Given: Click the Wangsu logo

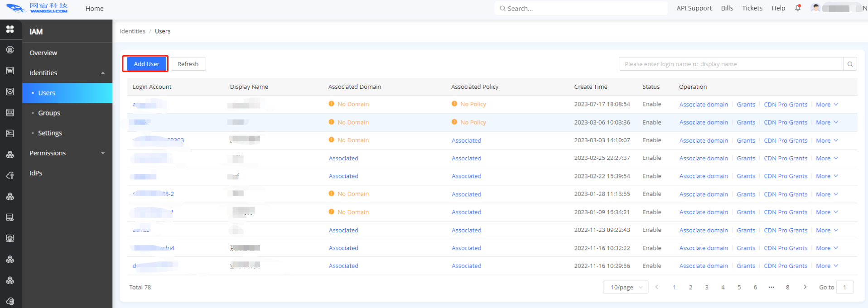Looking at the screenshot, I should (x=37, y=8).
